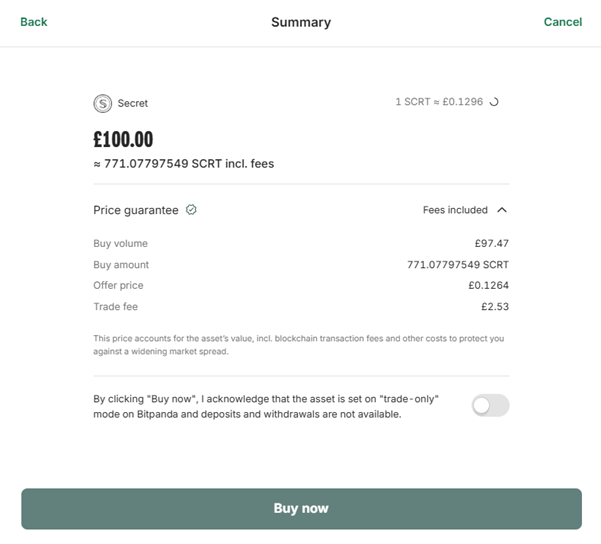601x544 pixels.
Task: Click the ≈ 771.07797549 SCRT incl. fees line
Action: click(183, 164)
